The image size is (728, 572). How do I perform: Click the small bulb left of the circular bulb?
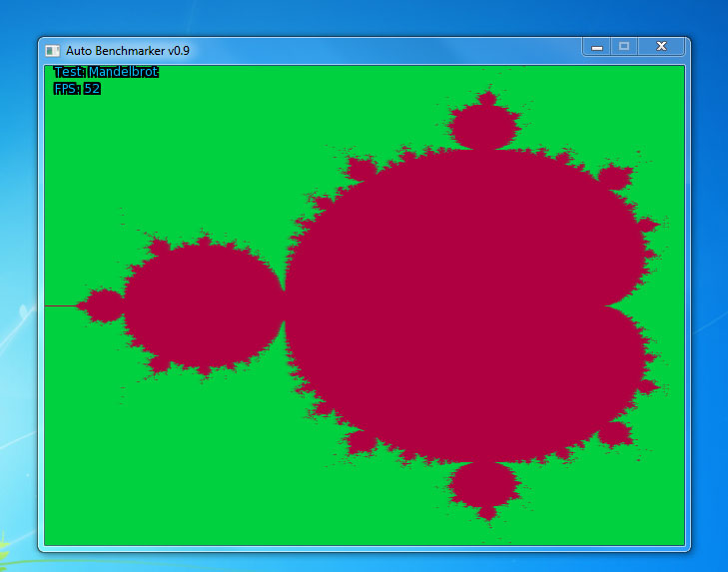click(102, 305)
